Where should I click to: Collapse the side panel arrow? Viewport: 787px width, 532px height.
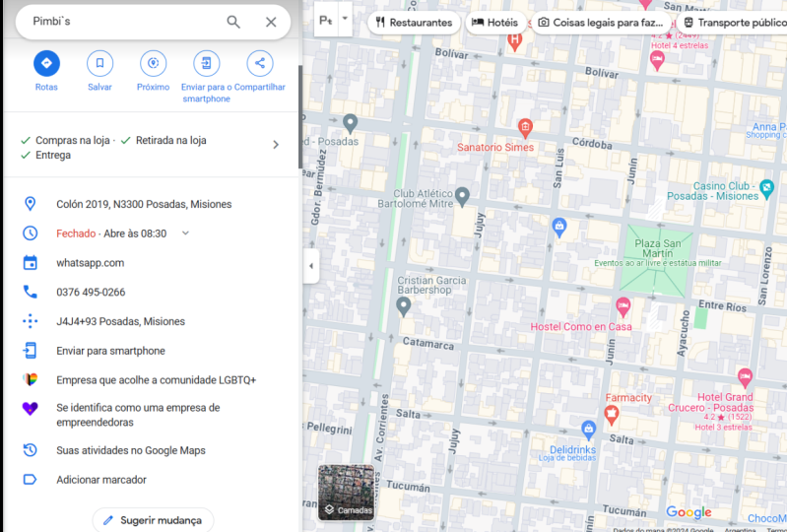[311, 266]
